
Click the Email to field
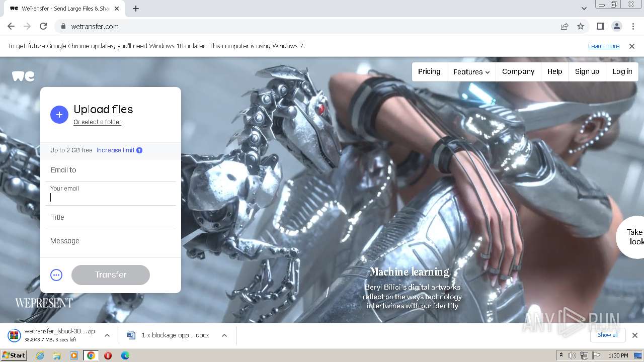click(x=111, y=170)
